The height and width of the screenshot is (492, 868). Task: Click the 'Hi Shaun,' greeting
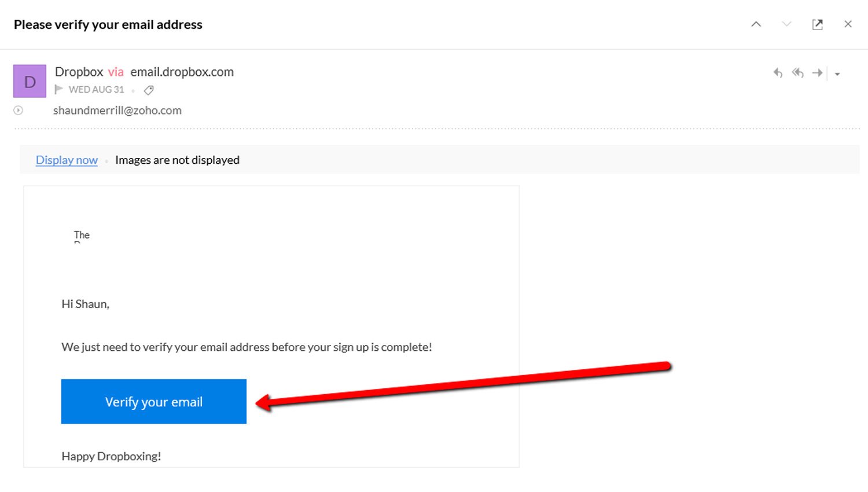click(86, 304)
